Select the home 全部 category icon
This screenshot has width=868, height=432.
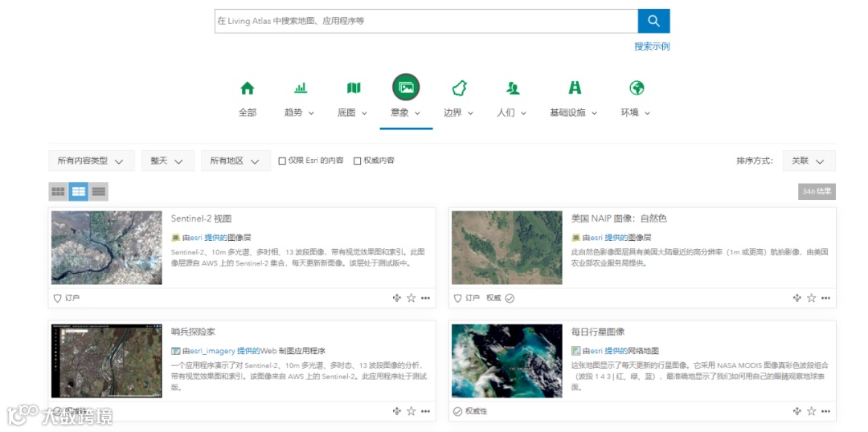tap(247, 88)
